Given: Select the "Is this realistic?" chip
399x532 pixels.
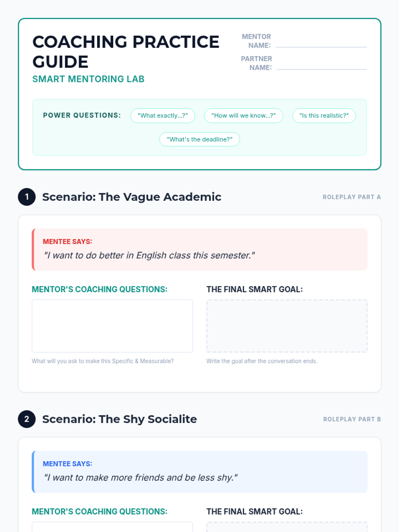Looking at the screenshot, I should (324, 116).
